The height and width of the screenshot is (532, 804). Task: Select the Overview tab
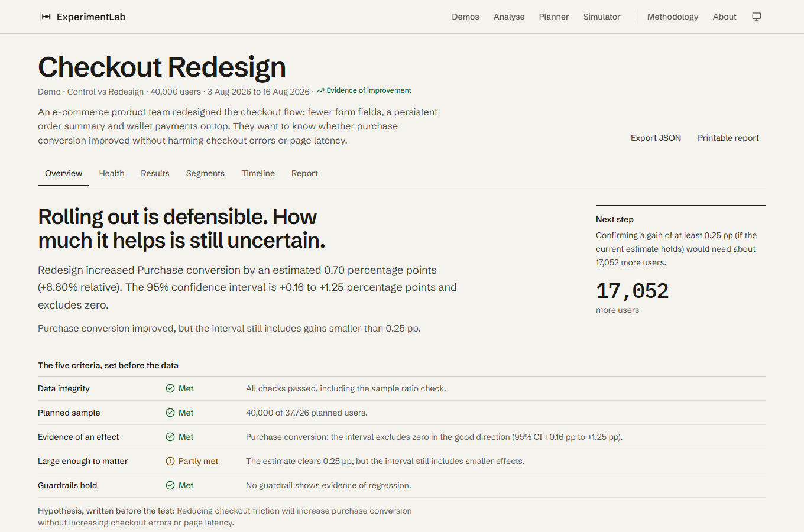[63, 173]
